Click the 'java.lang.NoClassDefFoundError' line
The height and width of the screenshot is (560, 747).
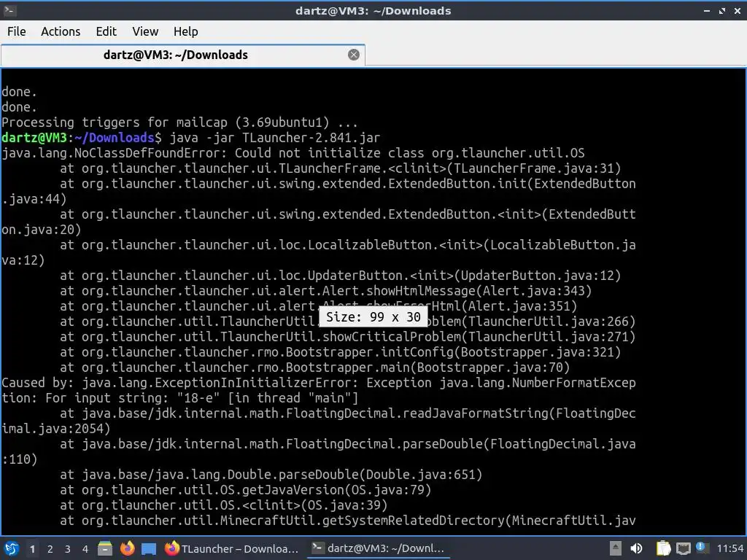pos(293,153)
